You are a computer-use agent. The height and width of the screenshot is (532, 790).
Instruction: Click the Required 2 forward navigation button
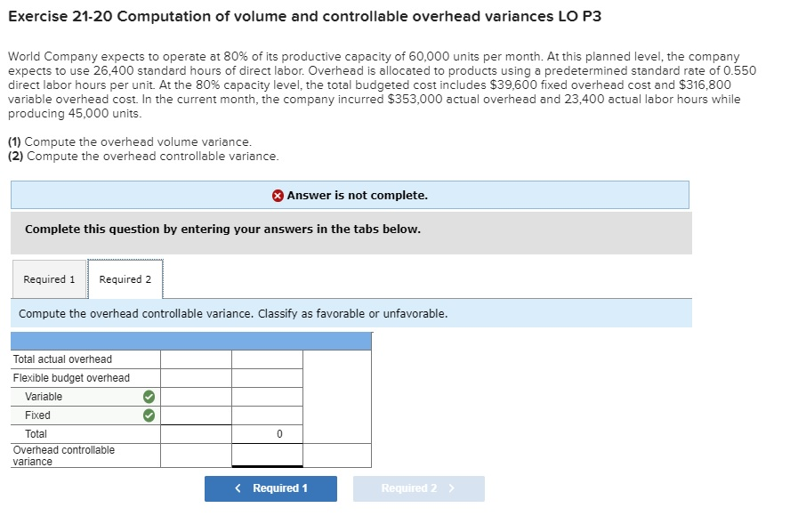(418, 488)
